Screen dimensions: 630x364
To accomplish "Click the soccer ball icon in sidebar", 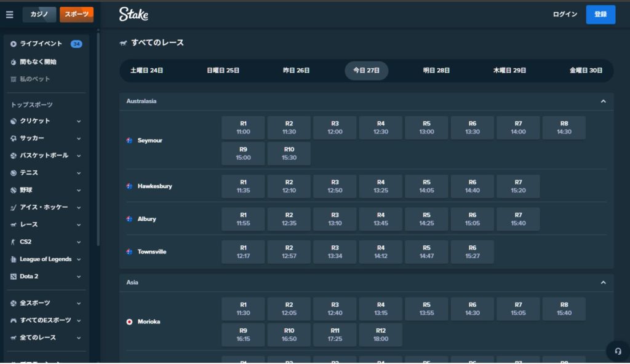I will coord(14,138).
